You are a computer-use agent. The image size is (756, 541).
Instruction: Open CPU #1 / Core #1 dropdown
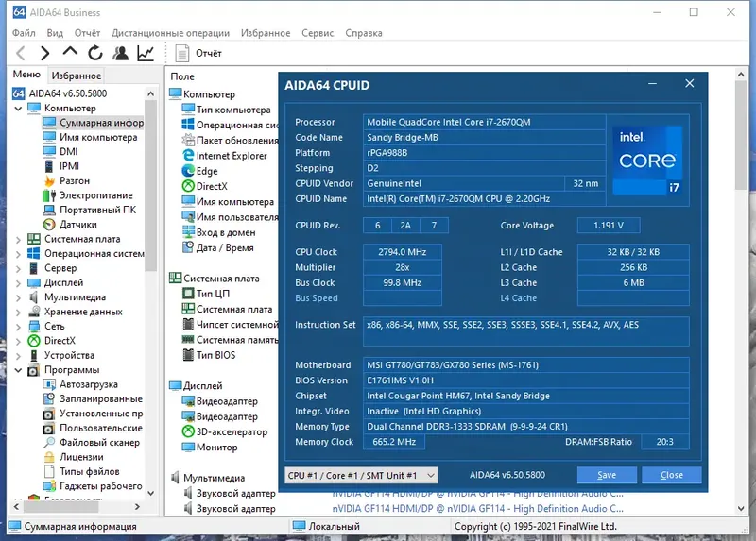tap(361, 475)
